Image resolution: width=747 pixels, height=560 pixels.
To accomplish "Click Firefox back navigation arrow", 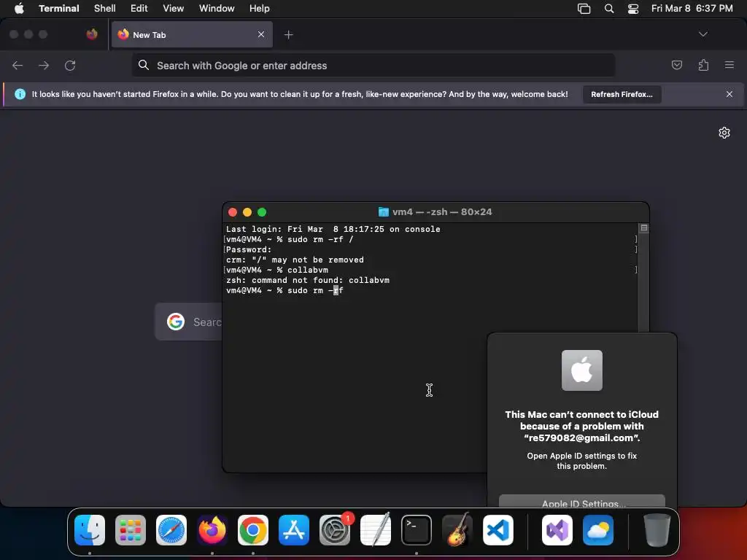I will coord(18,65).
